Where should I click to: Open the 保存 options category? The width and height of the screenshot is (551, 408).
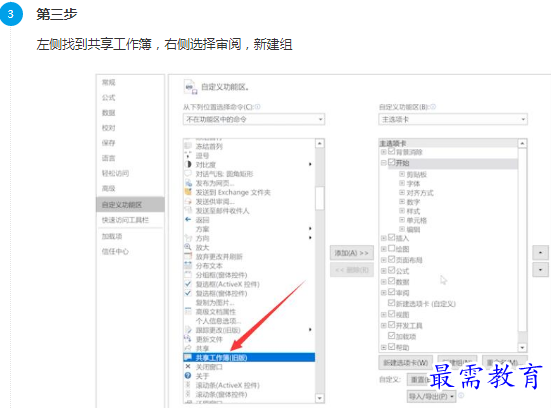click(x=109, y=143)
